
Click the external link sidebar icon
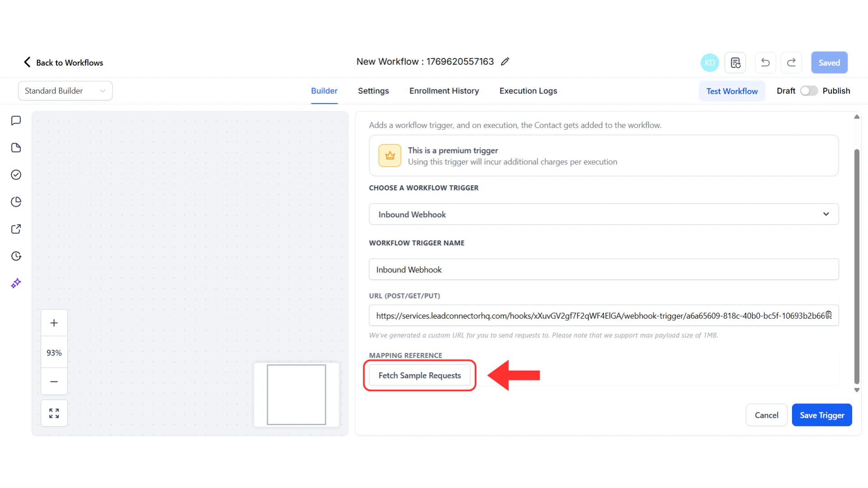tap(16, 229)
